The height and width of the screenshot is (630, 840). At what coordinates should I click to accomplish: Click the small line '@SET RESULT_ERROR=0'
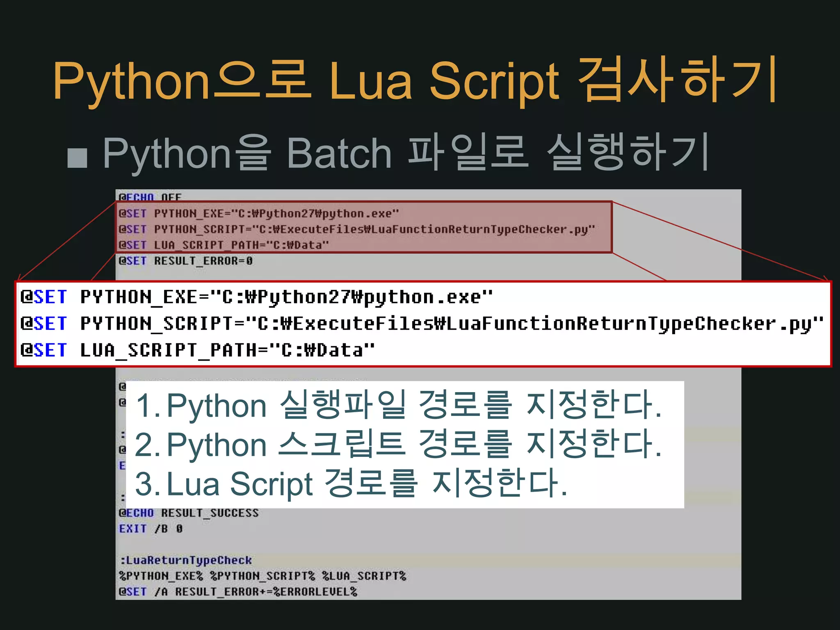(186, 261)
